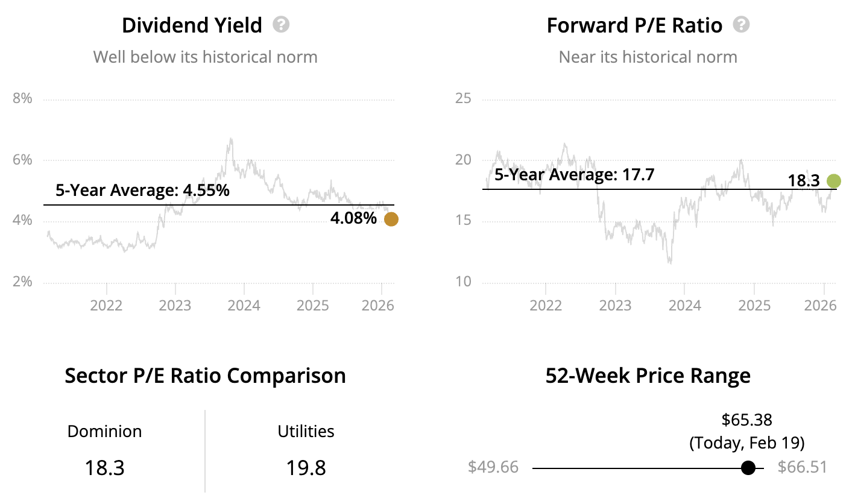Click the 5-Year Average: 17.7 label
This screenshot has height=504, width=855.
pyautogui.click(x=574, y=175)
